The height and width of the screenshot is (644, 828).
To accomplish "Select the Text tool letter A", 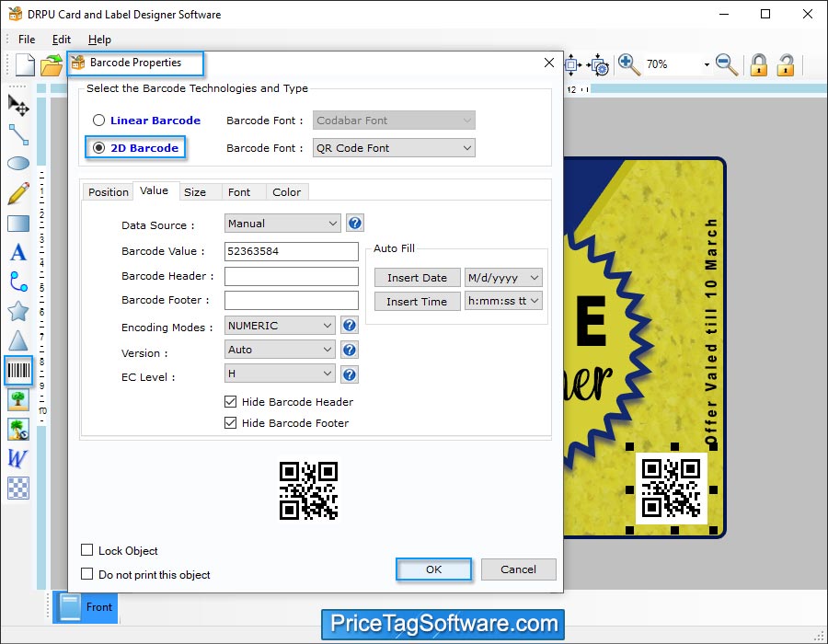I will [18, 252].
